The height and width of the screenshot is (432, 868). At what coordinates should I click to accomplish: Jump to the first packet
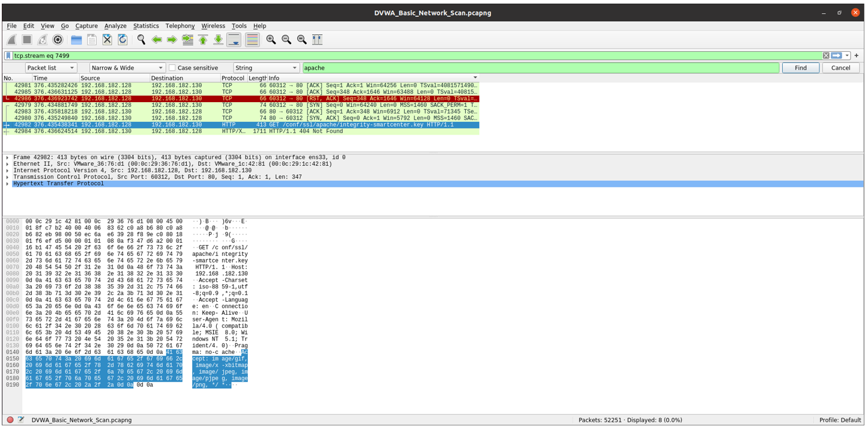(203, 40)
